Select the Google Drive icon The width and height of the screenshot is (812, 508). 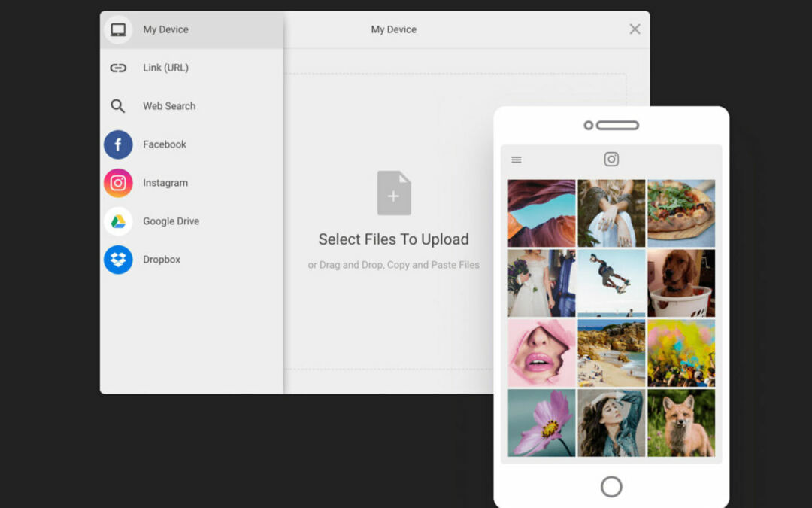point(118,221)
